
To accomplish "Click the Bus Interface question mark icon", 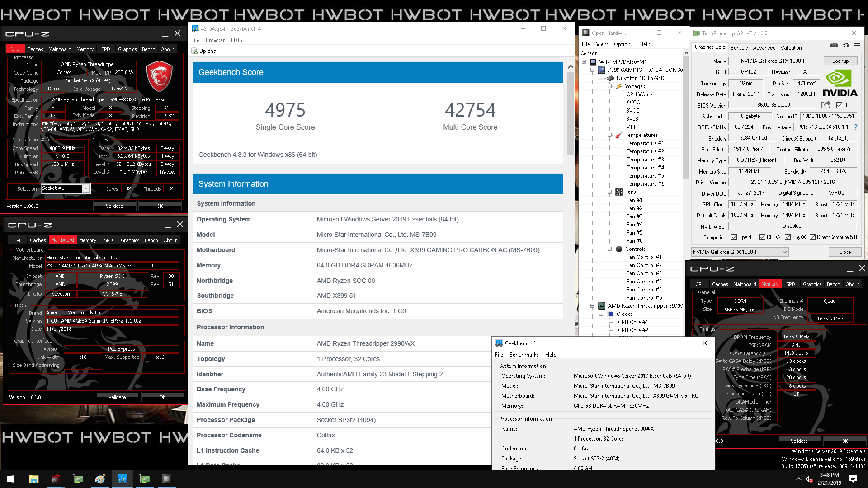I will pyautogui.click(x=856, y=127).
